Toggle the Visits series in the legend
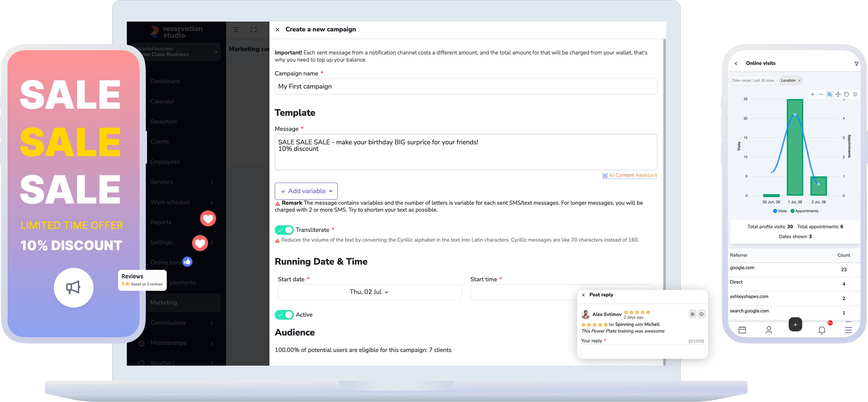The width and height of the screenshot is (868, 402). tap(780, 211)
